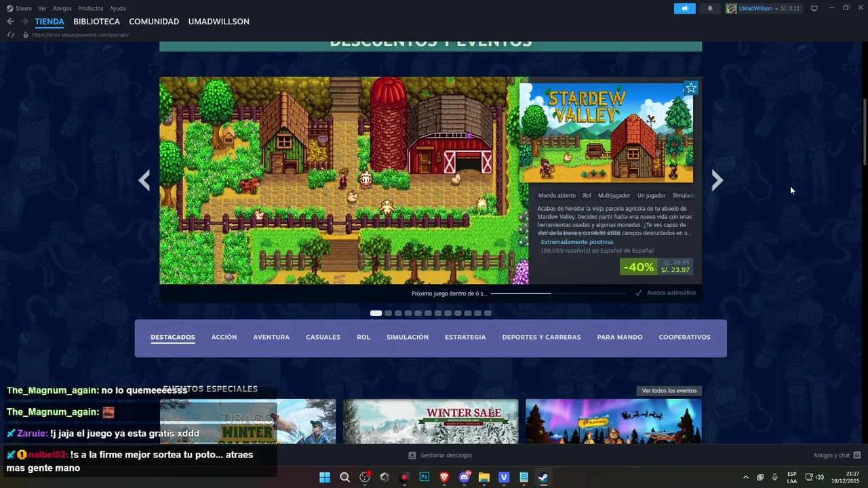Select the ESTRATEGIA category tab
868x488 pixels.
(465, 337)
